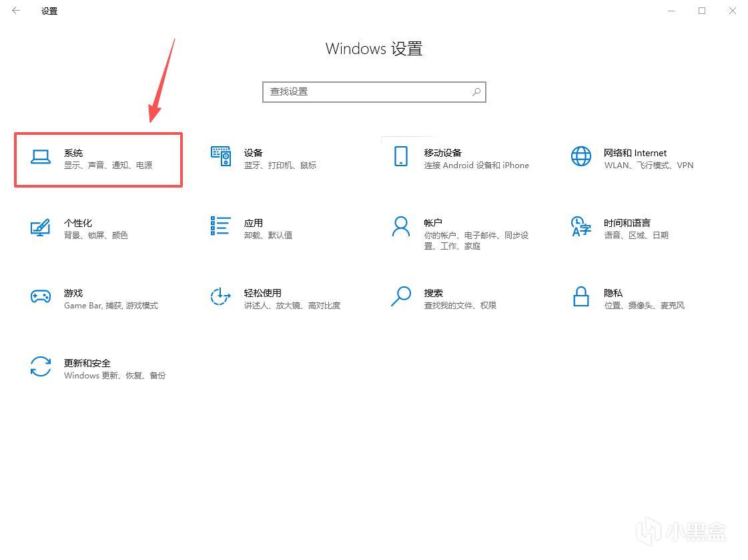Click text WLAN、飞行模式、VPN
The width and height of the screenshot is (748, 560).
(649, 165)
